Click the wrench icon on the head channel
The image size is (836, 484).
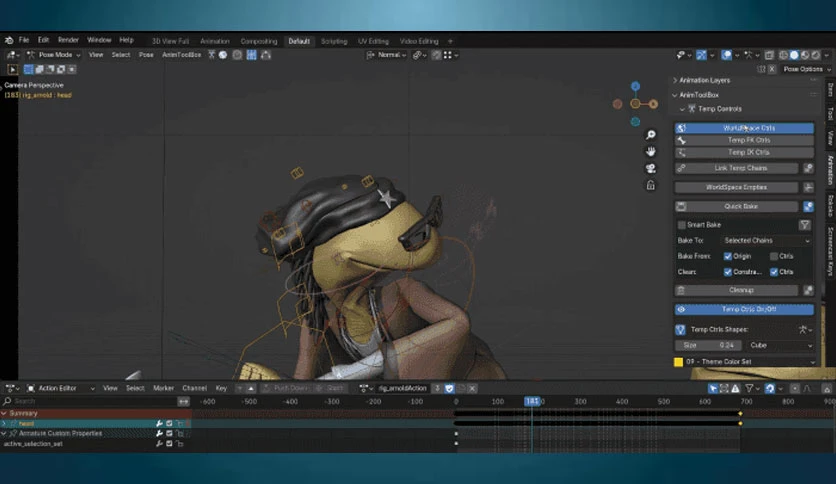(159, 424)
